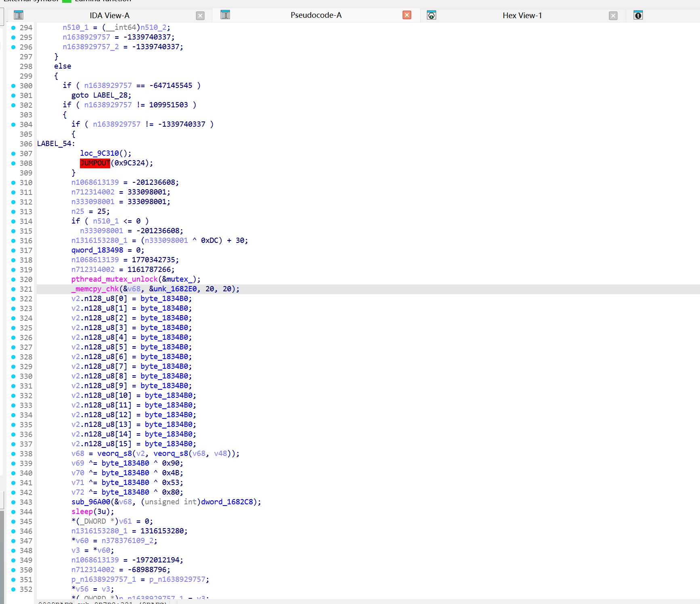Click v3 variable on line 348
700x604 pixels.
click(75, 550)
